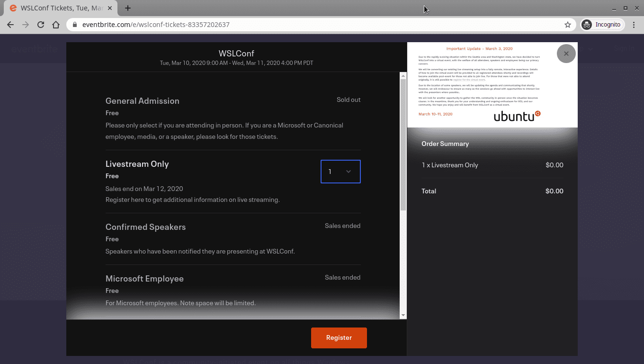The height and width of the screenshot is (364, 644).
Task: Open Livestream Only quantity dropdown
Action: (x=340, y=172)
